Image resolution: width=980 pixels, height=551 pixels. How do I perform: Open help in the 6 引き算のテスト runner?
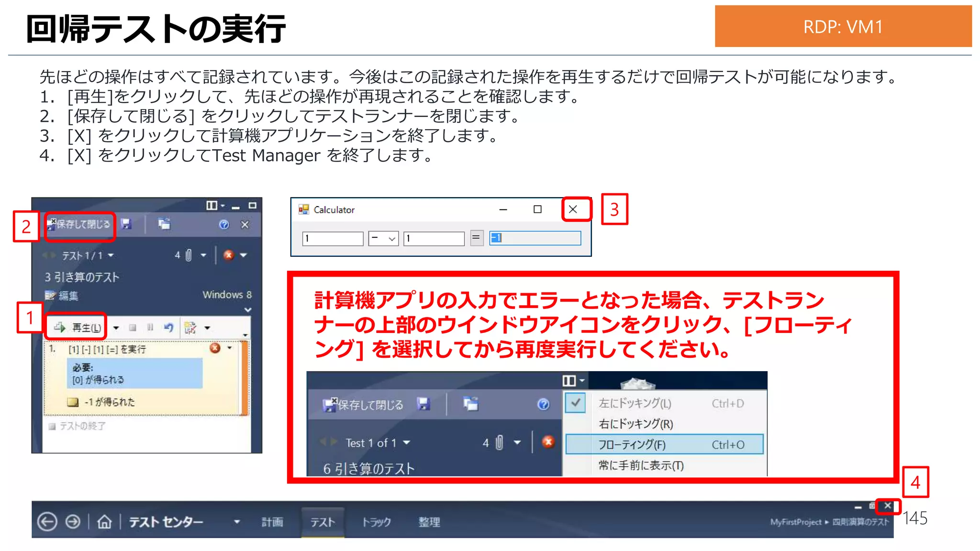[544, 405]
